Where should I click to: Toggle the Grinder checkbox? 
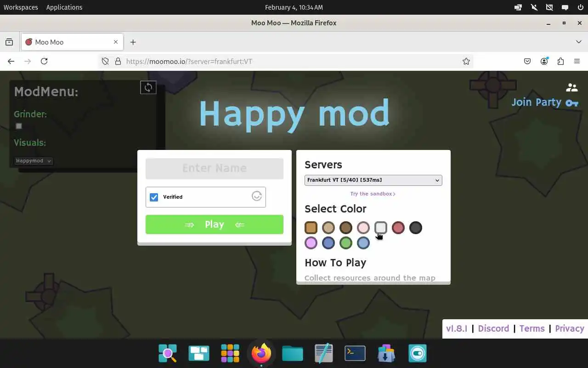[x=19, y=126]
